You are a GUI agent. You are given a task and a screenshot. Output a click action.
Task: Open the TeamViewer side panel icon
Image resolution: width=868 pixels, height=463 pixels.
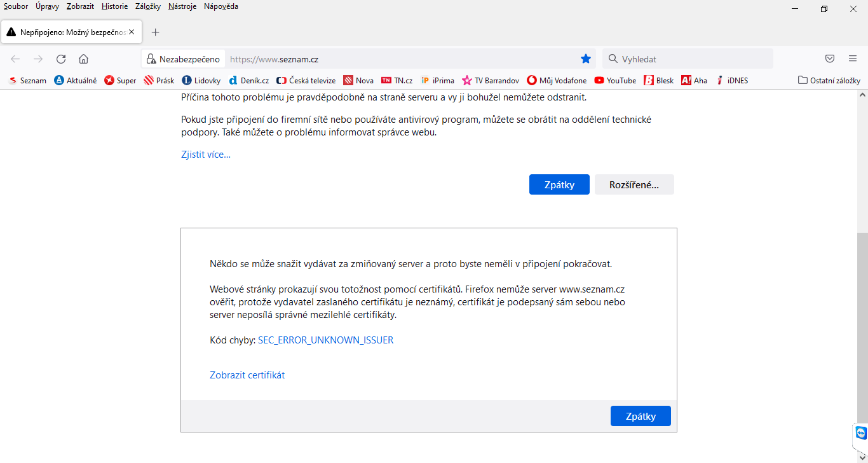click(x=861, y=434)
